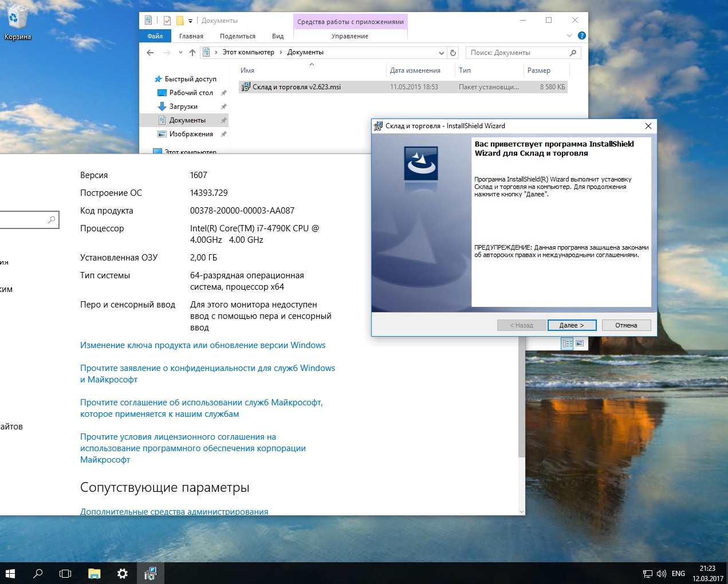This screenshot has height=584, width=728.
Task: Open the Customize Quick Access Toolbar dropdown
Action: (191, 21)
